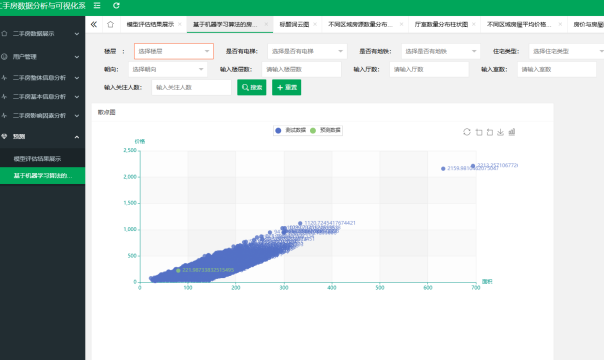Switch to the 不同区域房屋平均价格 tab
This screenshot has height=360, width=604.
(519, 24)
